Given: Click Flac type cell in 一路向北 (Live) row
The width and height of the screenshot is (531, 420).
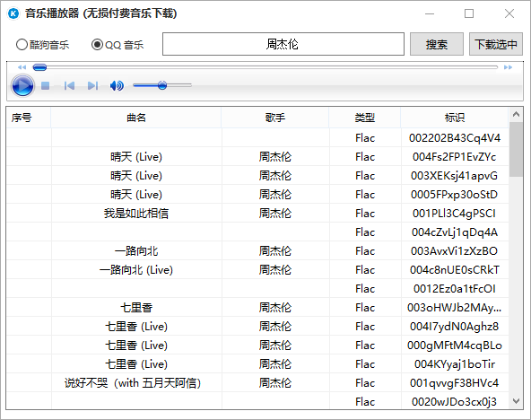Looking at the screenshot, I should [365, 270].
